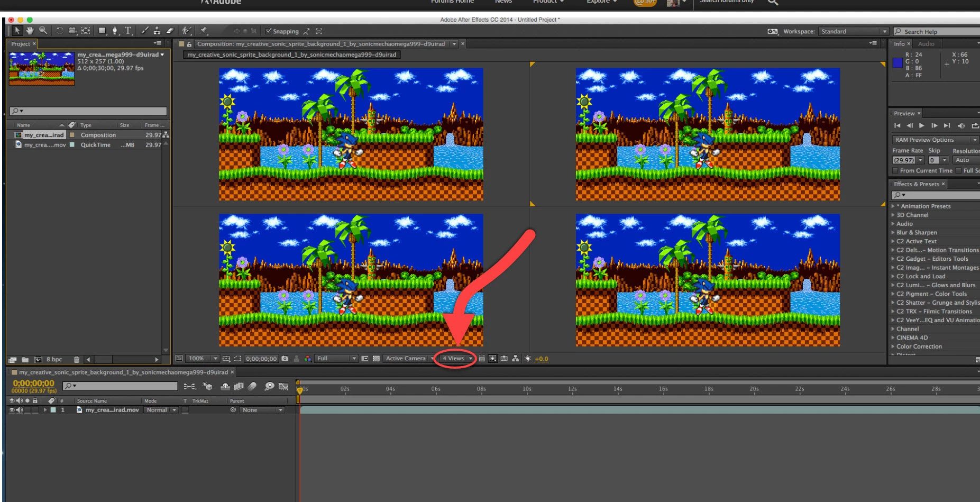Open the Normal blending mode dropdown
The image size is (980, 502).
tap(161, 410)
